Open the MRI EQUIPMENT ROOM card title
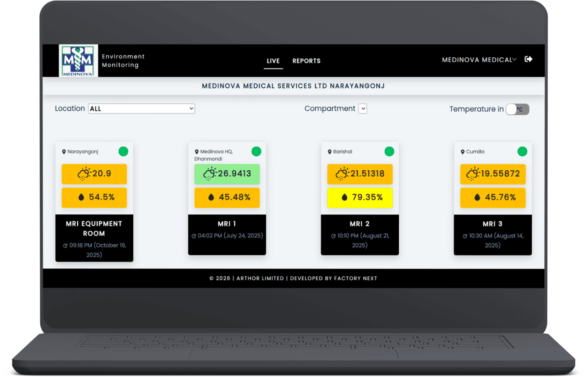588x377 pixels. pyautogui.click(x=94, y=228)
